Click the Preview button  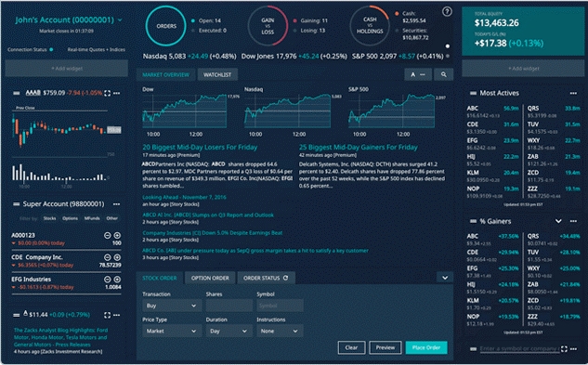click(385, 347)
